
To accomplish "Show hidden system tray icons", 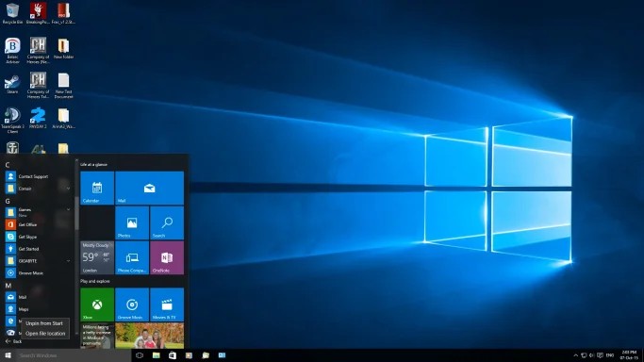I will coord(575,355).
